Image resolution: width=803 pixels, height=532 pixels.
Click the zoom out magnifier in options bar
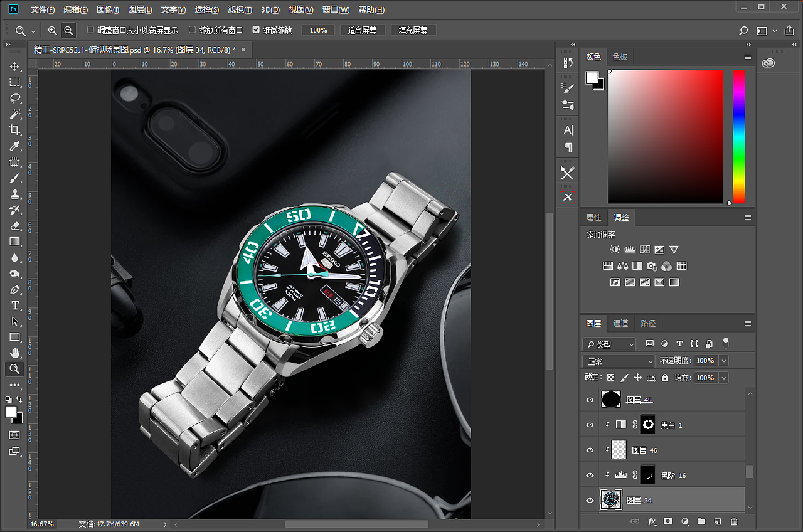click(68, 30)
